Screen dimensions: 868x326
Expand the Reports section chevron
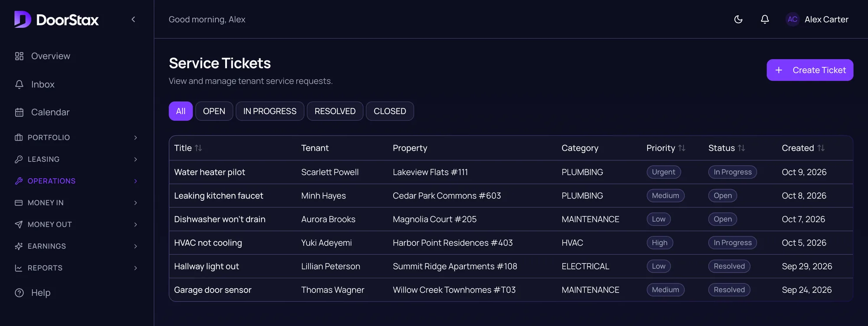pos(135,268)
